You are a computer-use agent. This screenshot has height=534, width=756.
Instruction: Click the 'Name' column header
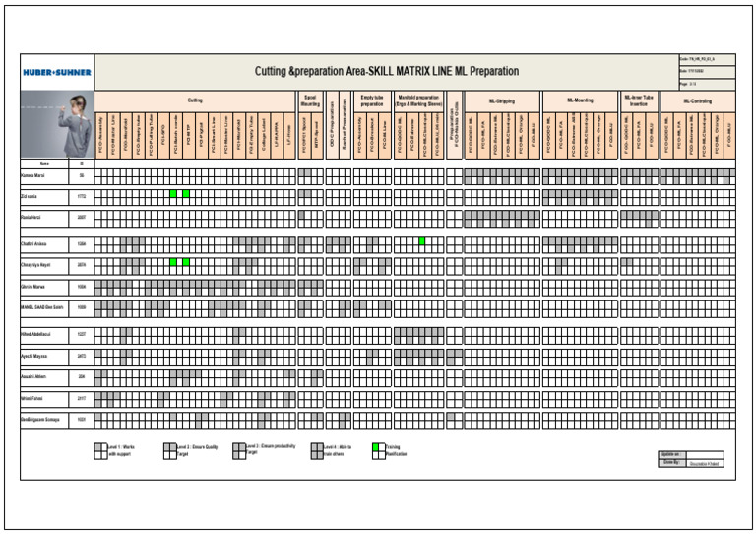(44, 164)
